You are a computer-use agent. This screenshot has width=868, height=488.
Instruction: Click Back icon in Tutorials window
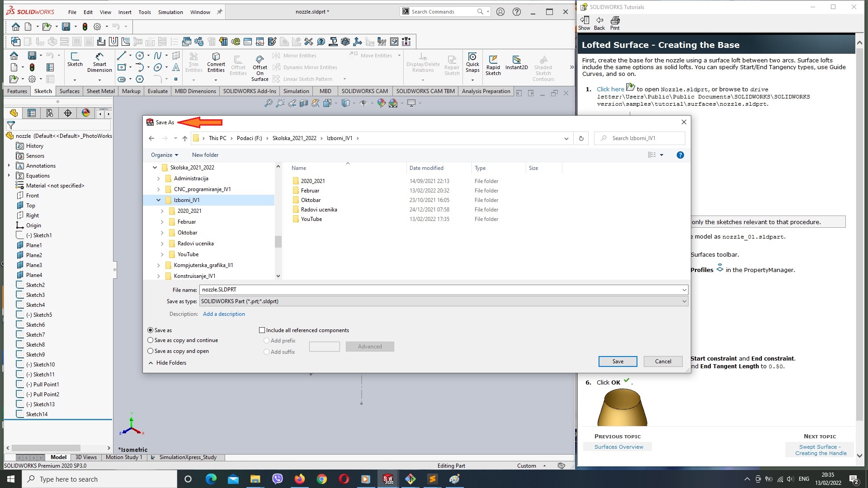click(599, 23)
